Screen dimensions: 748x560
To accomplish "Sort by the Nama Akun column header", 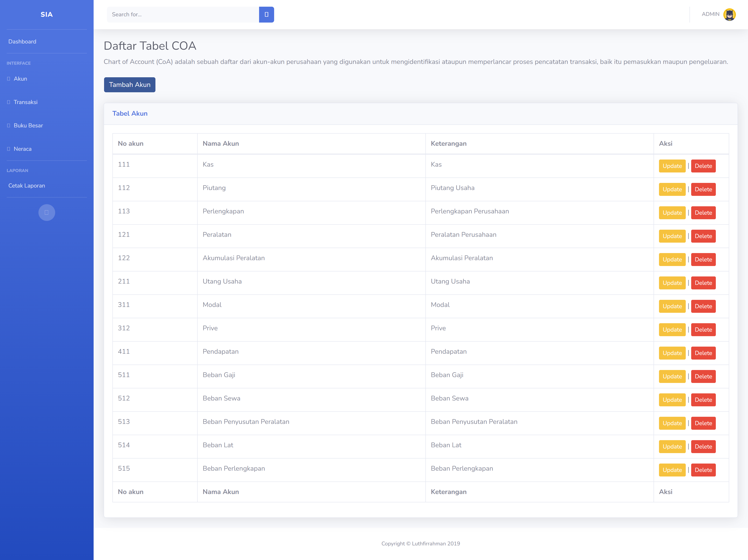I will [x=221, y=144].
